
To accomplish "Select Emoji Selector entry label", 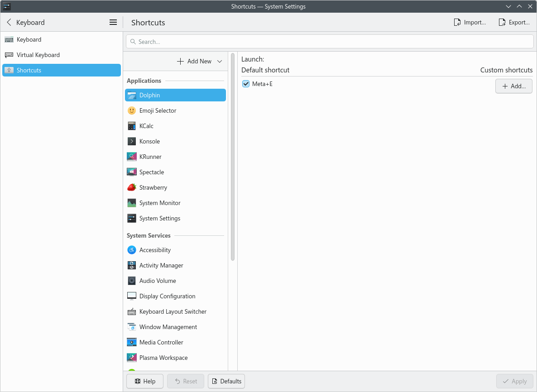I will pyautogui.click(x=158, y=110).
